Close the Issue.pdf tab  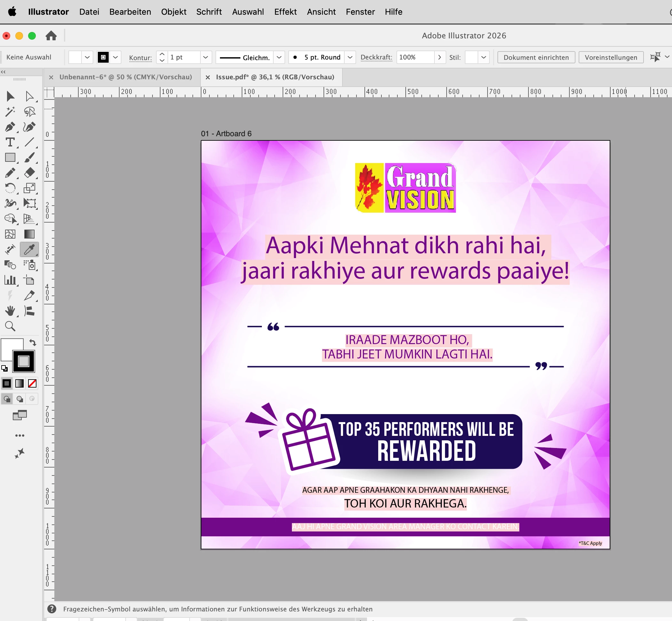pyautogui.click(x=208, y=77)
